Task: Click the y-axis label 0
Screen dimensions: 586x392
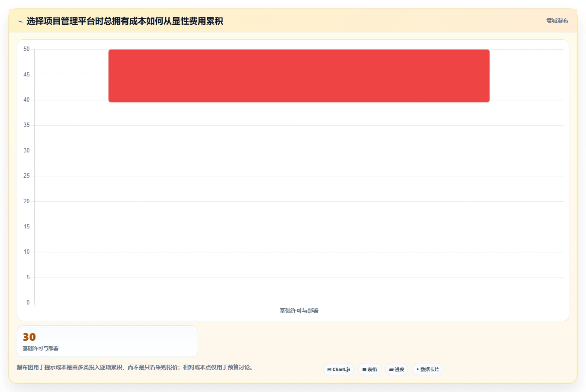Action: point(28,303)
